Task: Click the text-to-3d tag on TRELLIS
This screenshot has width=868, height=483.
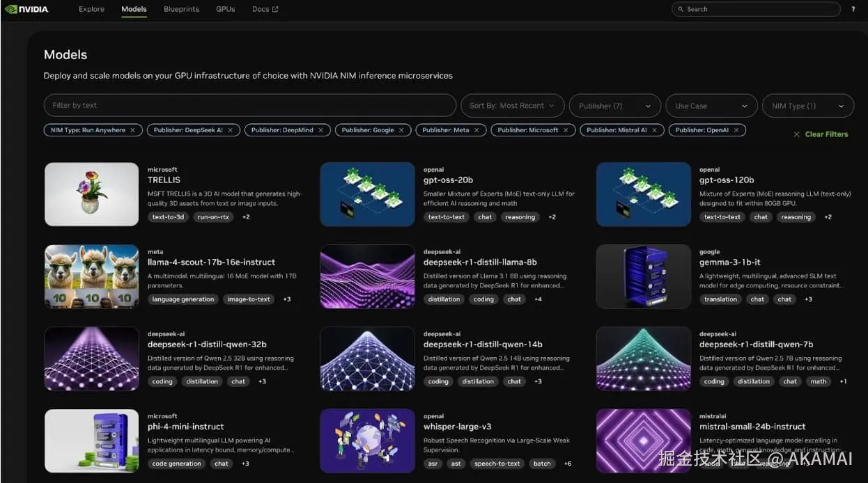Action: click(168, 217)
